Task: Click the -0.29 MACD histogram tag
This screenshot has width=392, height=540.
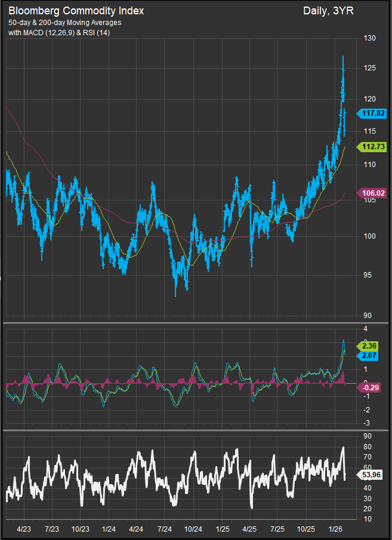Action: [370, 387]
